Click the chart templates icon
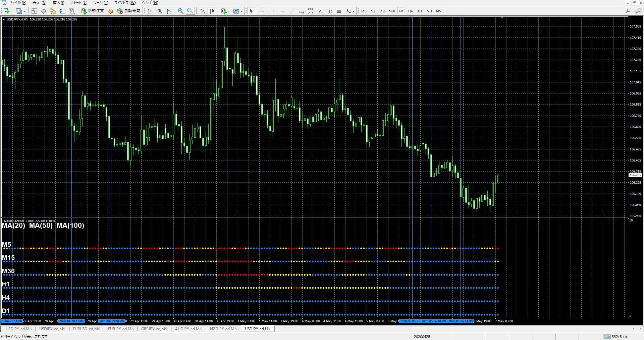The image size is (644, 340). click(x=236, y=11)
